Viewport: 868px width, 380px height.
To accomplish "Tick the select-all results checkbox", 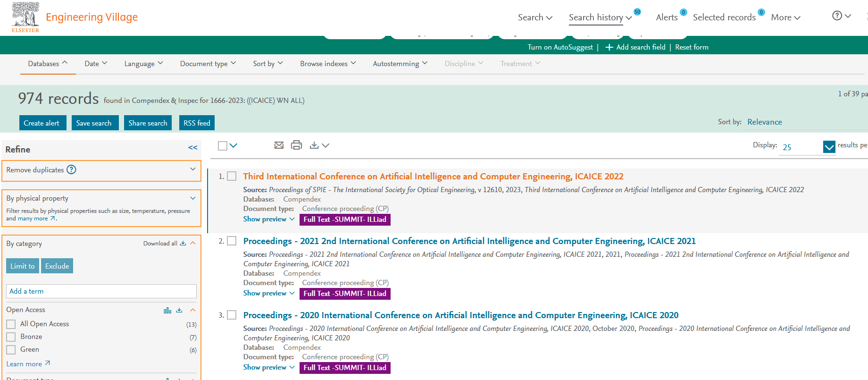I will [223, 146].
